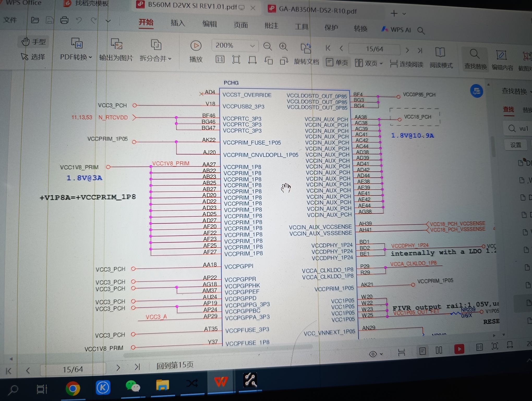
Task: Open the rotate document (旋转文档) tool
Action: click(306, 54)
